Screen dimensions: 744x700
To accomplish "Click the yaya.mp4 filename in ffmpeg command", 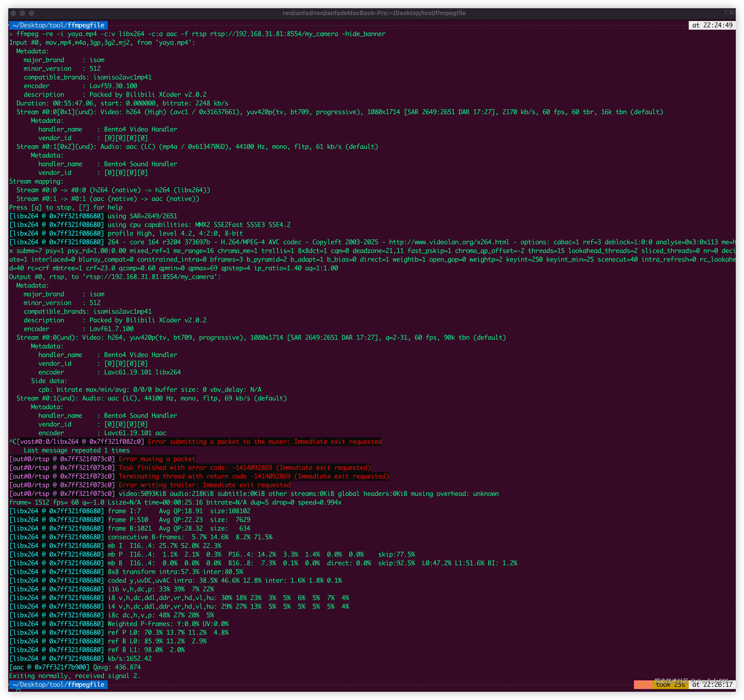I will [x=82, y=34].
